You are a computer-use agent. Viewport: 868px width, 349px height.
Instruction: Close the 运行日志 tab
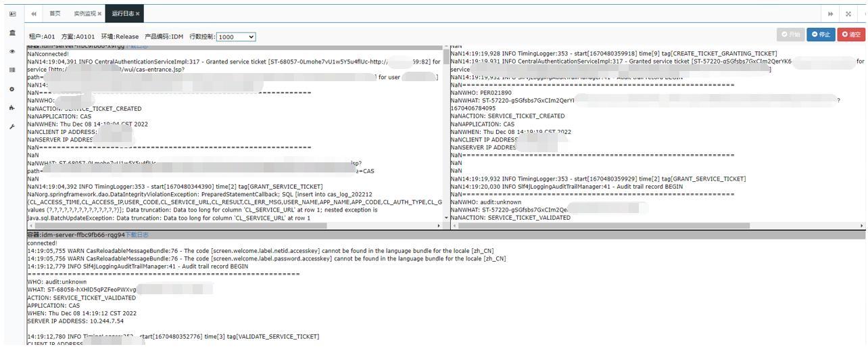point(137,14)
